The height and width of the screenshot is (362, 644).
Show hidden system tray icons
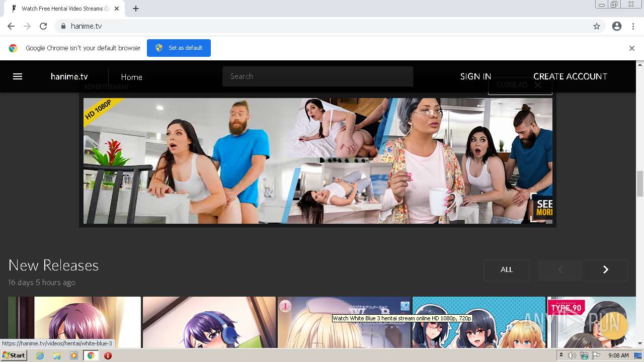tap(561, 355)
